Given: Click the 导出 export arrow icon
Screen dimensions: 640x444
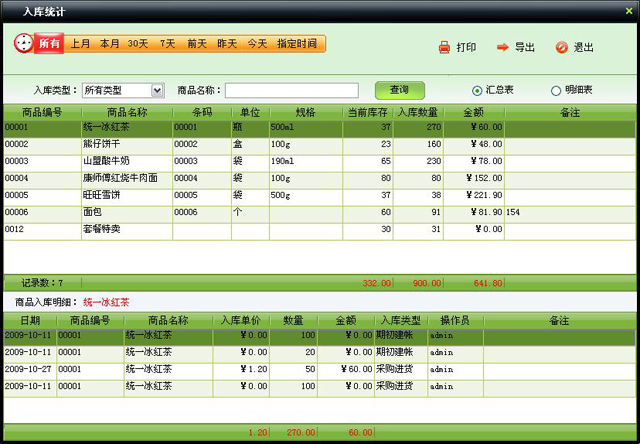Looking at the screenshot, I should 502,47.
